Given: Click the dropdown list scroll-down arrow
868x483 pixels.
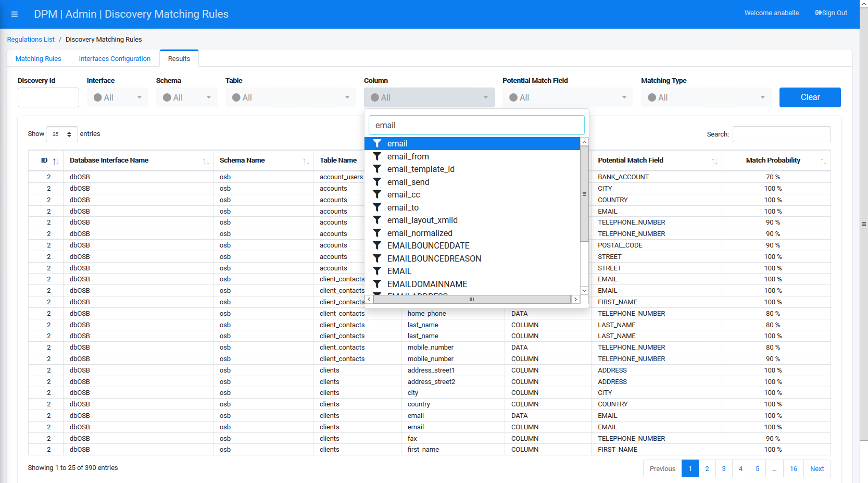Looking at the screenshot, I should (x=584, y=290).
